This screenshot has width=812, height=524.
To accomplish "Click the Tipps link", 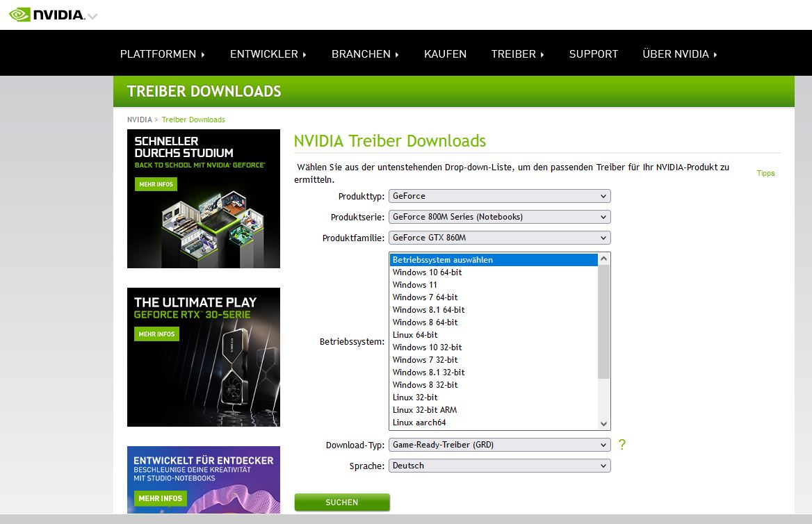I will [x=765, y=173].
